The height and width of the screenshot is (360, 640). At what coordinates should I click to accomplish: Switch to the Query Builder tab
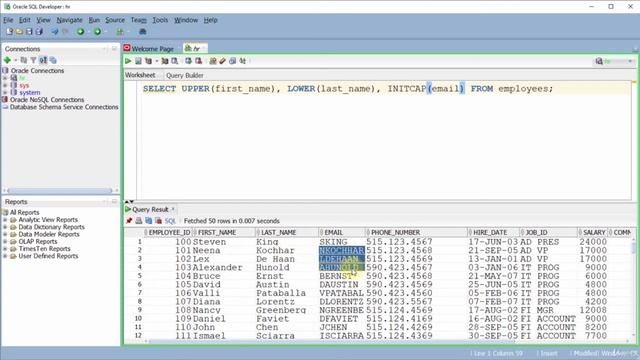point(184,76)
